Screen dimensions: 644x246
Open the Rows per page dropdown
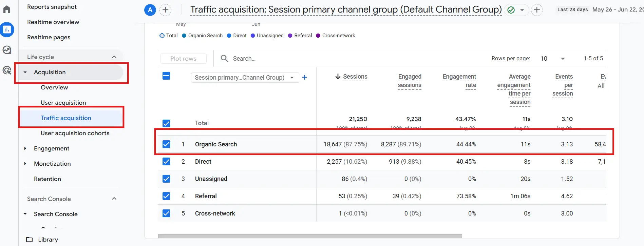tap(553, 59)
